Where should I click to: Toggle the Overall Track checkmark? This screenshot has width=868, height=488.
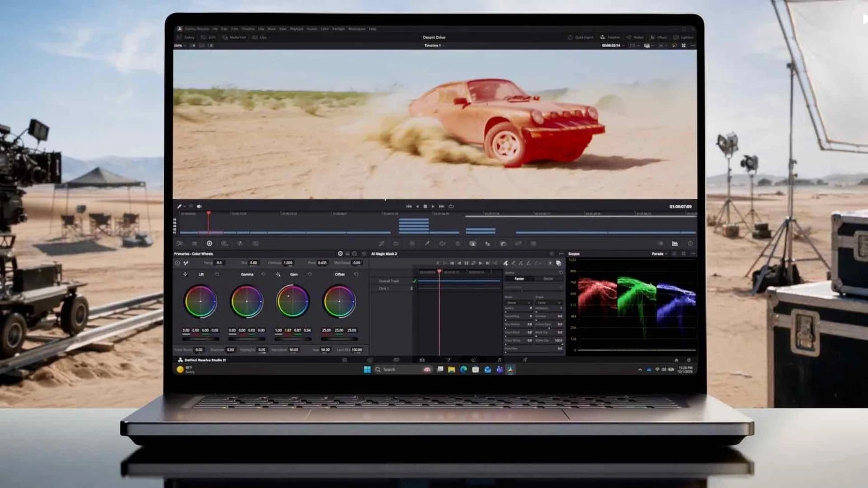414,281
